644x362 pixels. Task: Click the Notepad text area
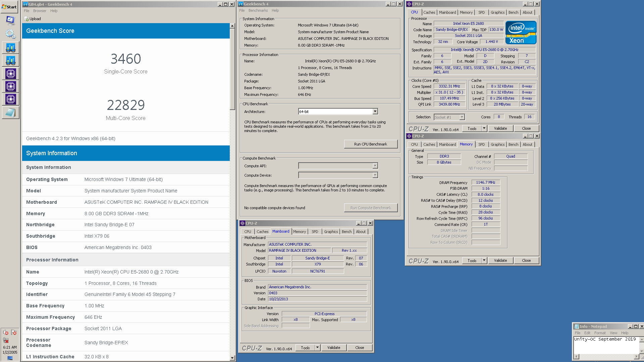point(606,345)
